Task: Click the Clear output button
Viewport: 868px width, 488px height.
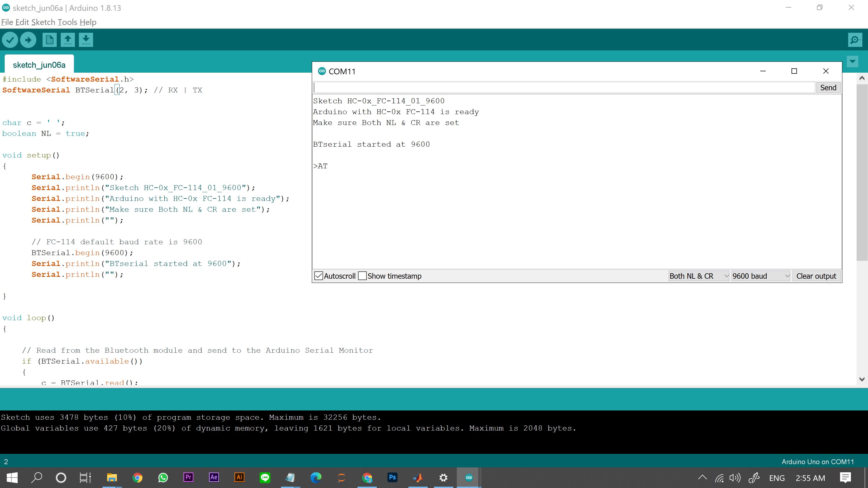Action: click(816, 276)
